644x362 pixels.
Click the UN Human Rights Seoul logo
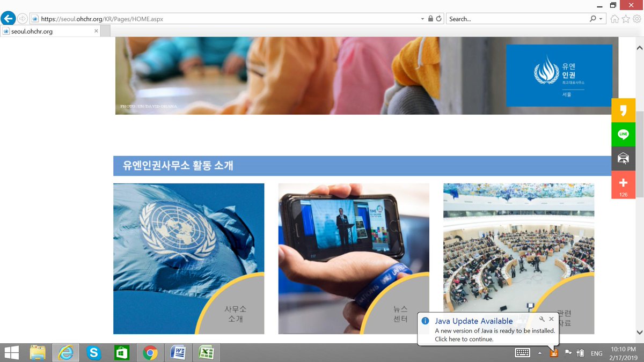pyautogui.click(x=559, y=75)
